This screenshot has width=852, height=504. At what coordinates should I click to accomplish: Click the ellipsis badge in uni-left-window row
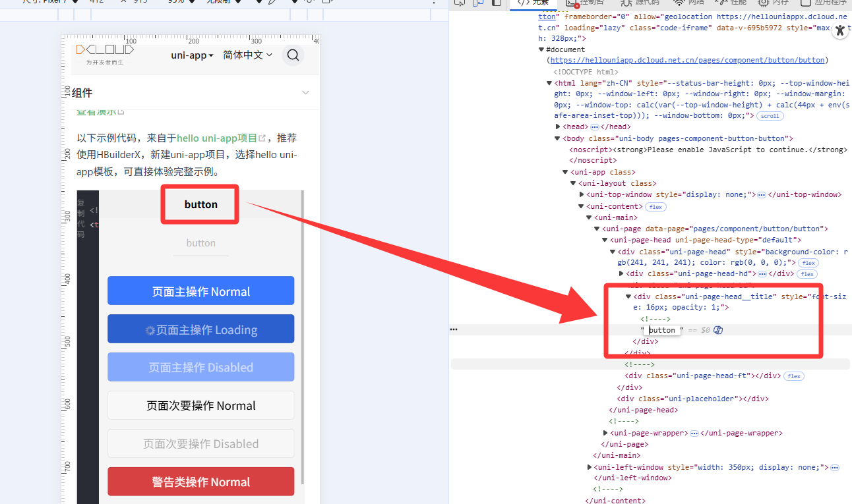click(x=835, y=467)
